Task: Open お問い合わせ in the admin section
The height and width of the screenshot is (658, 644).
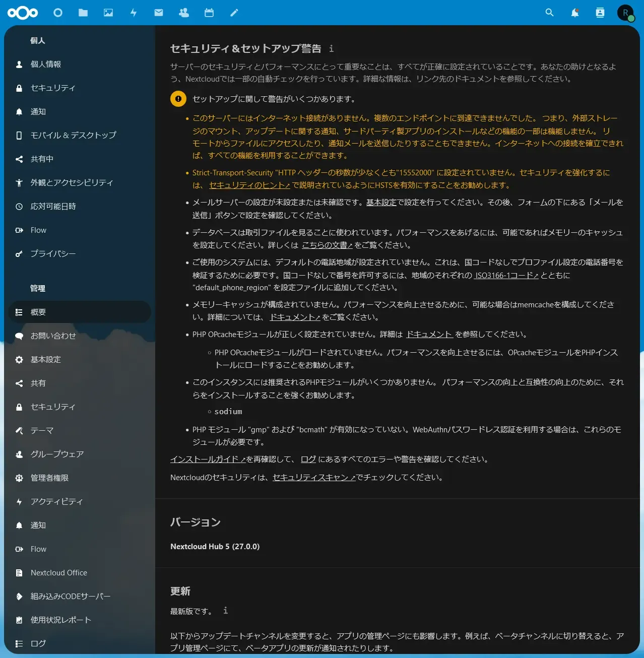Action: tap(80, 336)
